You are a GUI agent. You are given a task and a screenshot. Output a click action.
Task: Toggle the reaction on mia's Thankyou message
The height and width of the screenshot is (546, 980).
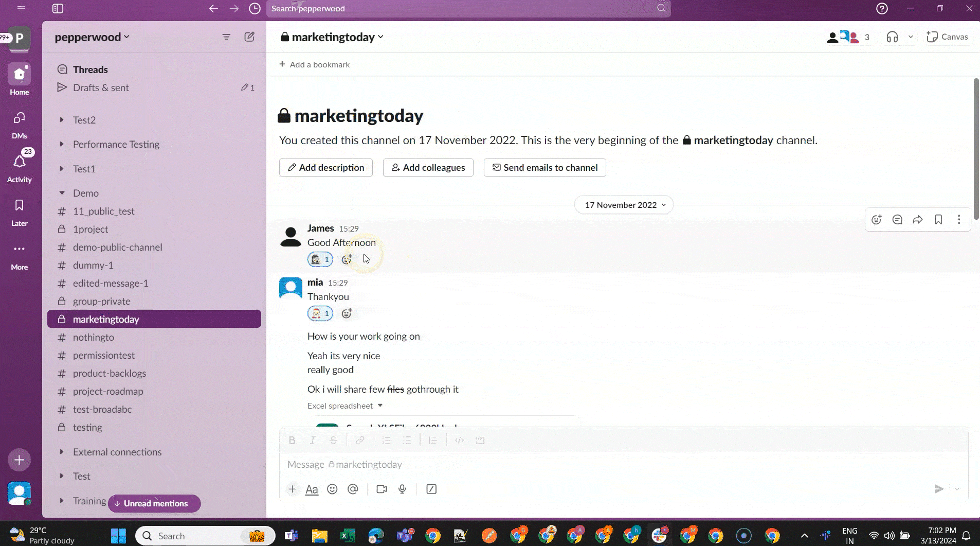point(320,313)
